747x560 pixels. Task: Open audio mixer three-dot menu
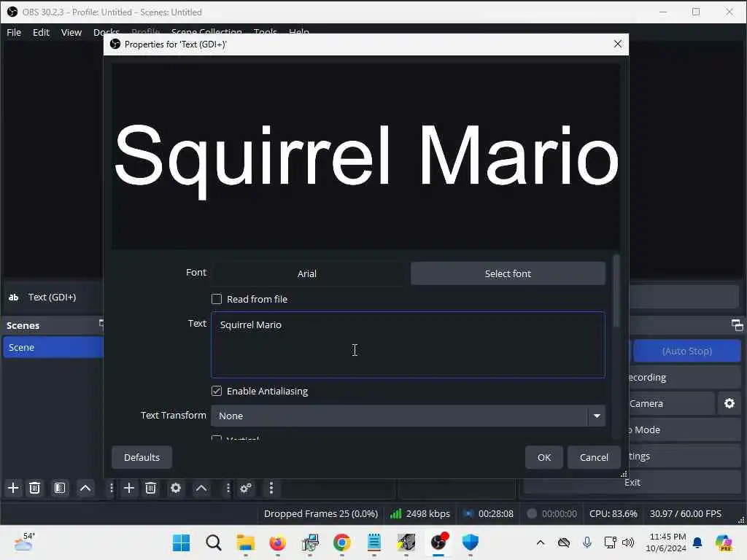(271, 488)
